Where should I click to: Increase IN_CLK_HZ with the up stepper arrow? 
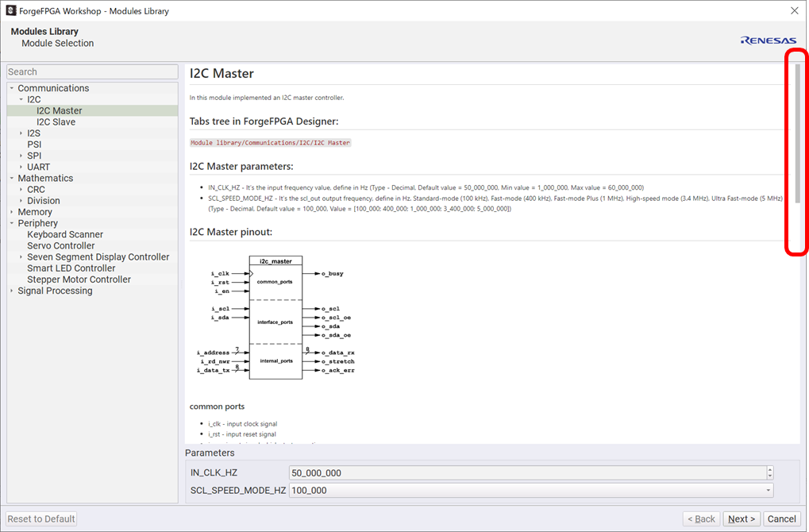[x=769, y=469]
